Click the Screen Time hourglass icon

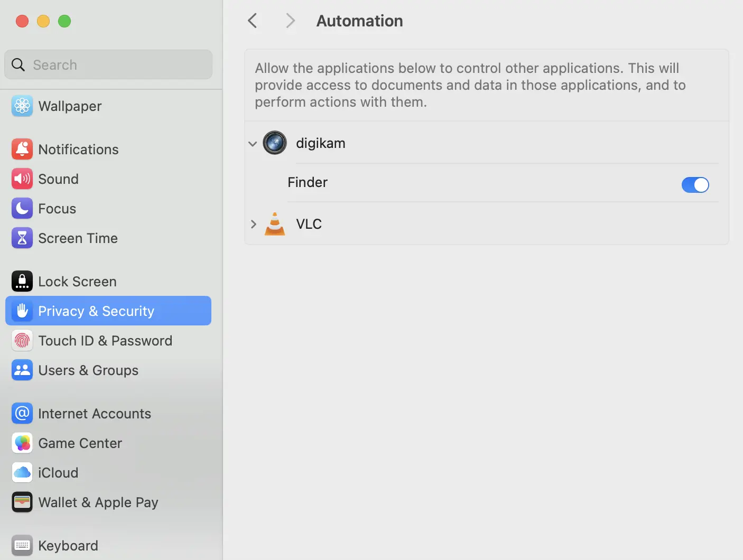pos(22,238)
